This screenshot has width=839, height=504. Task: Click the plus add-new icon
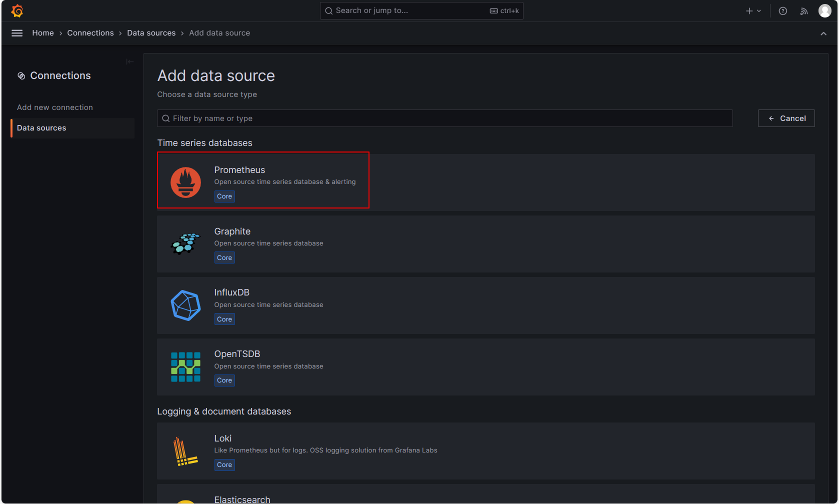point(749,11)
